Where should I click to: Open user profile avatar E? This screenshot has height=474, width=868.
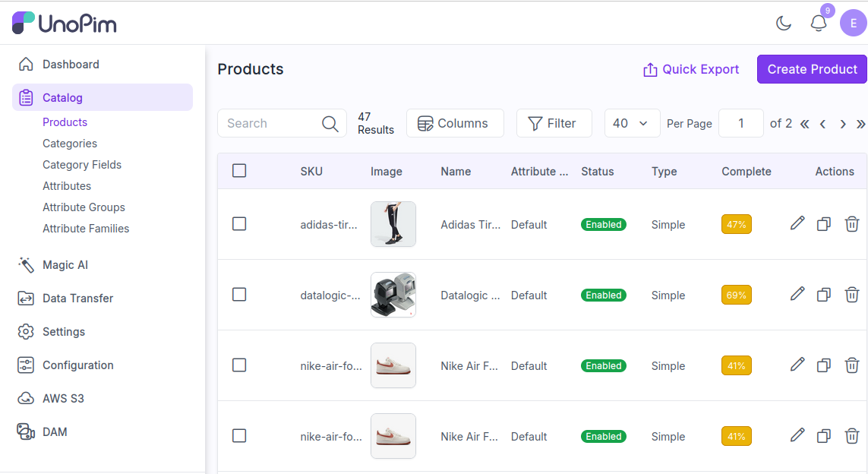[x=853, y=24]
